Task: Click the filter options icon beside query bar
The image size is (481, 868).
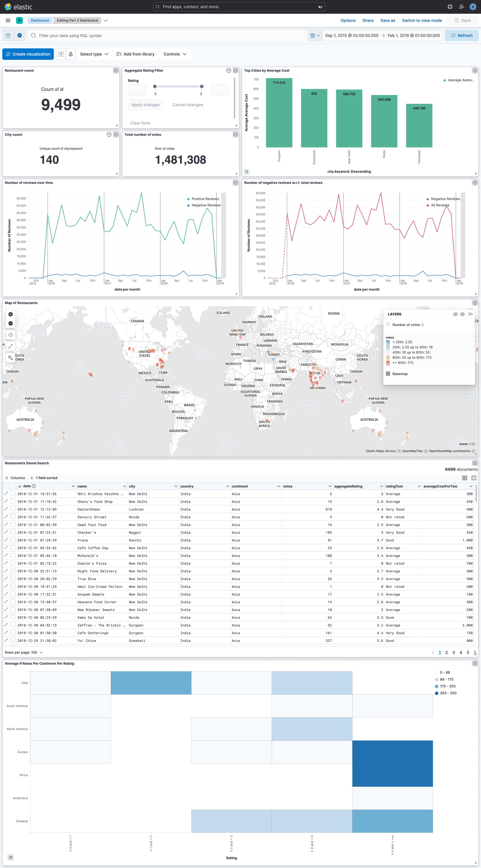Action: 8,35
